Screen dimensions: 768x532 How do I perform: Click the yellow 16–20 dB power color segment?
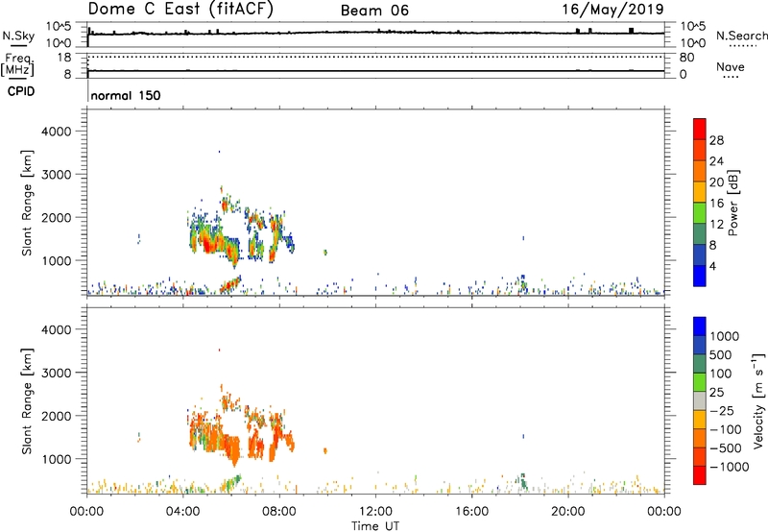point(700,191)
